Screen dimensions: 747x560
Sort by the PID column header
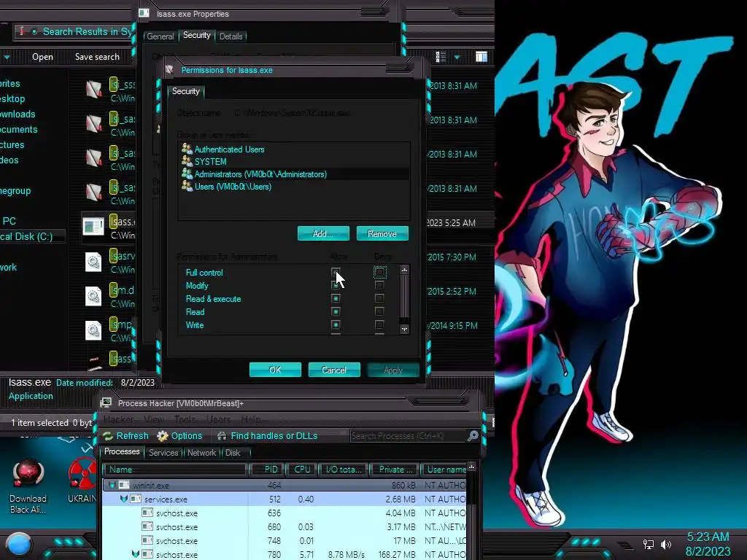coord(267,470)
